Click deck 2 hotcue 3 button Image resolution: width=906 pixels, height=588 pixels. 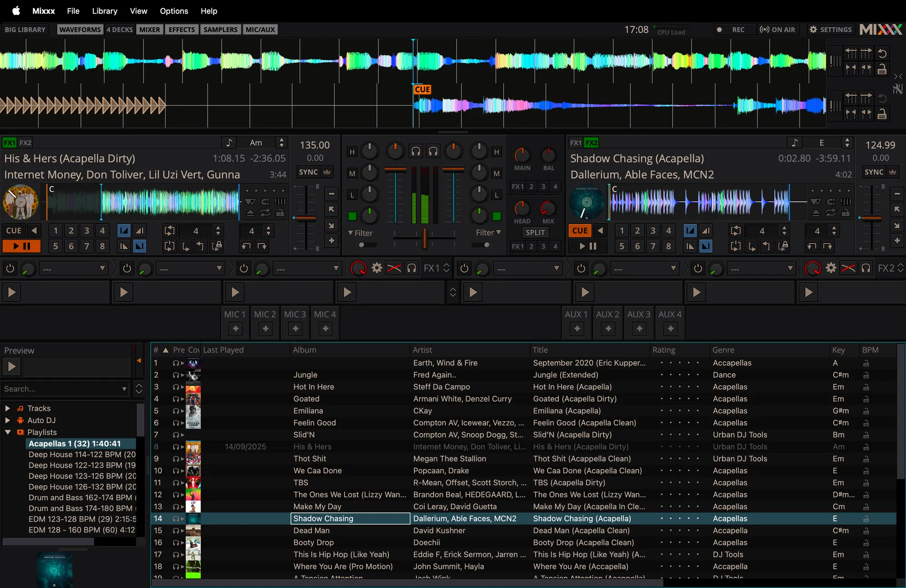(653, 231)
